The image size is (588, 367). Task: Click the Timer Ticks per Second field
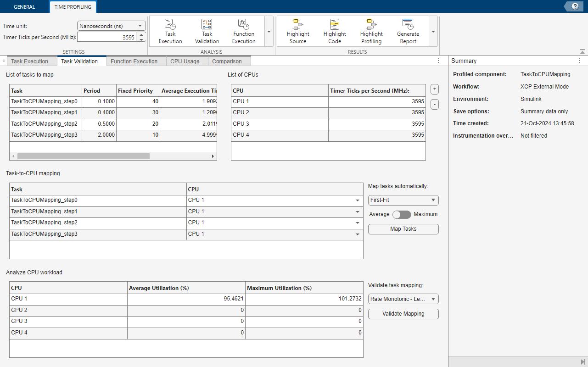coord(107,38)
